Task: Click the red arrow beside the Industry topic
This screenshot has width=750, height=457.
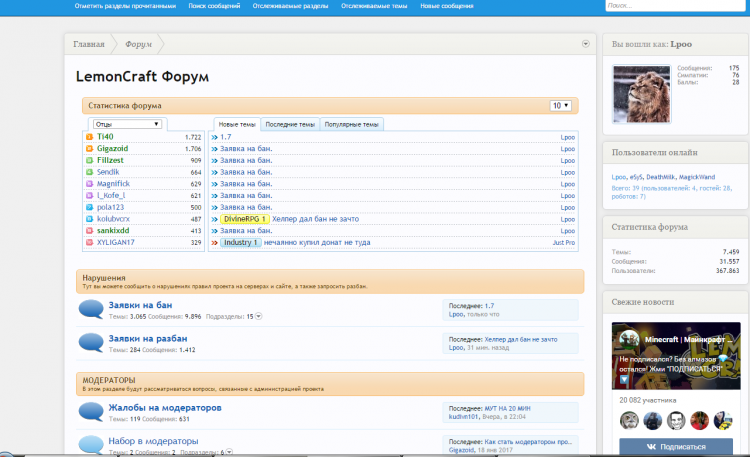Action: [x=214, y=243]
